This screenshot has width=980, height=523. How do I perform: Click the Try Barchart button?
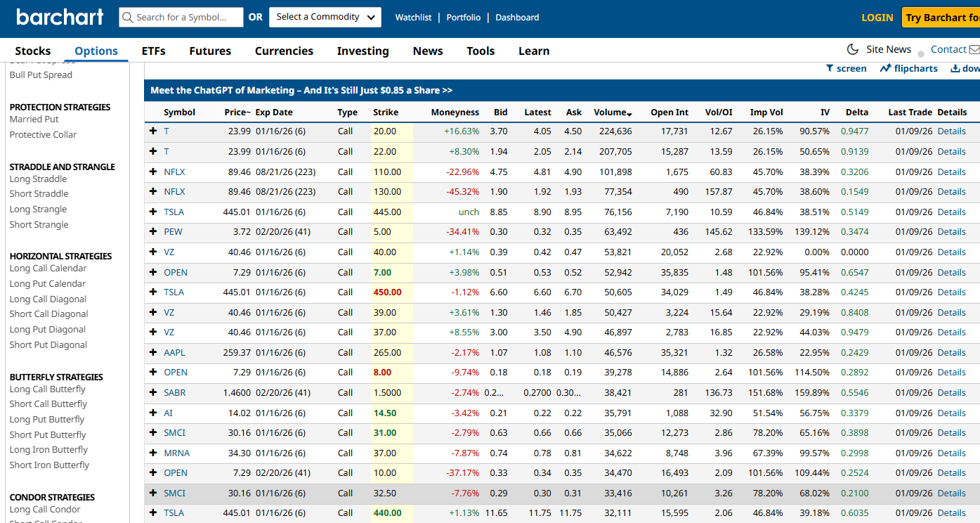(x=941, y=18)
